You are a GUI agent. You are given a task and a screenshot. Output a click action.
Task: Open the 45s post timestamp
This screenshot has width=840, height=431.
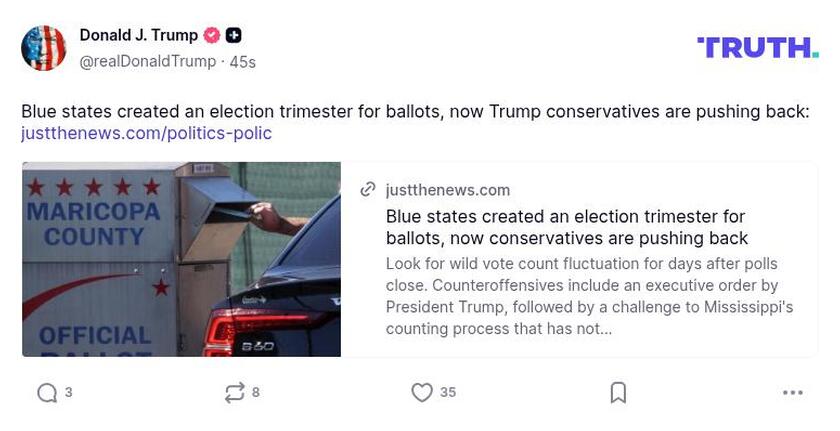[243, 62]
